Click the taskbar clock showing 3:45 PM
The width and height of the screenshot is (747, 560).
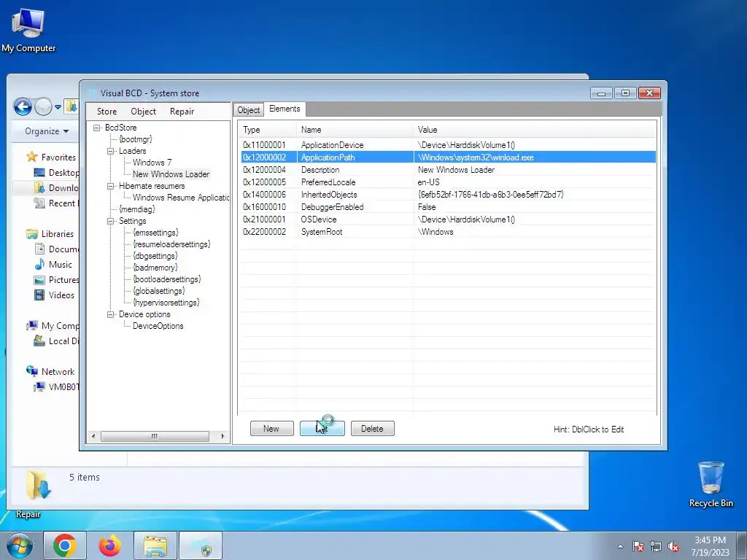click(710, 546)
